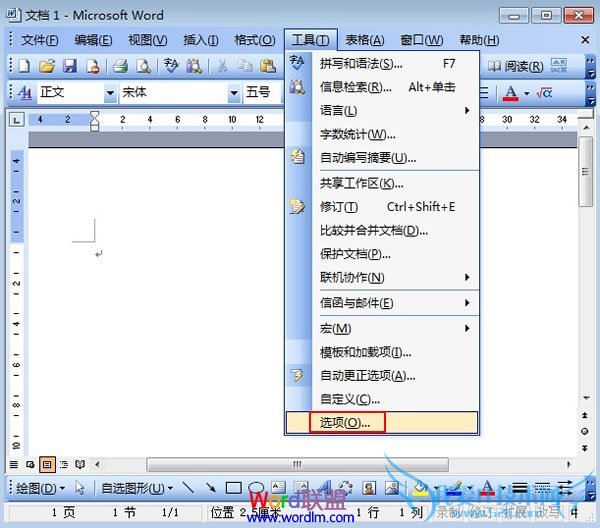Open the Styles and Formatting icon

25,92
